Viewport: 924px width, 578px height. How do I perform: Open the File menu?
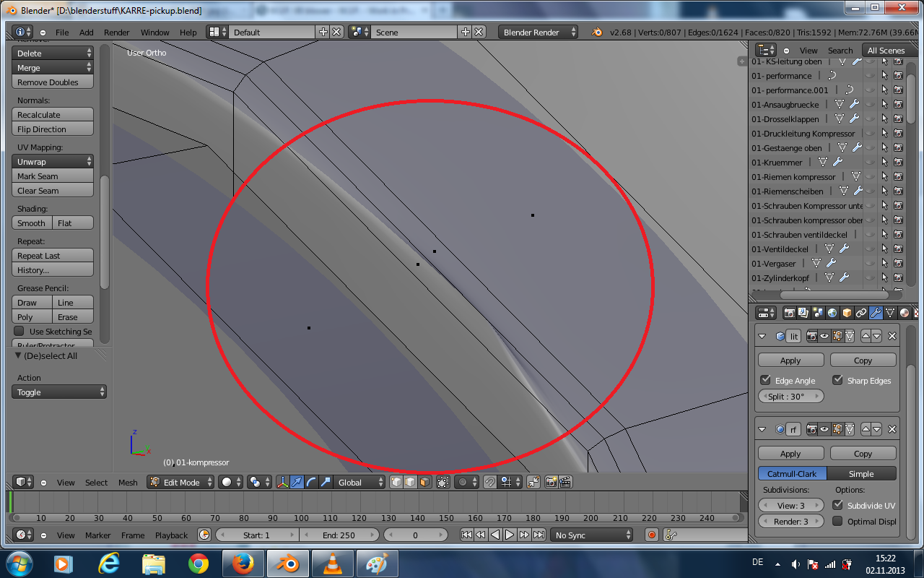point(62,33)
